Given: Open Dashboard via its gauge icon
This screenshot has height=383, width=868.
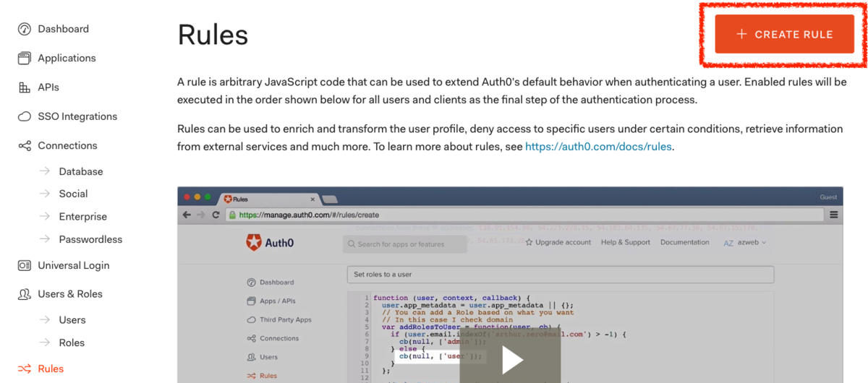Looking at the screenshot, I should click(25, 29).
